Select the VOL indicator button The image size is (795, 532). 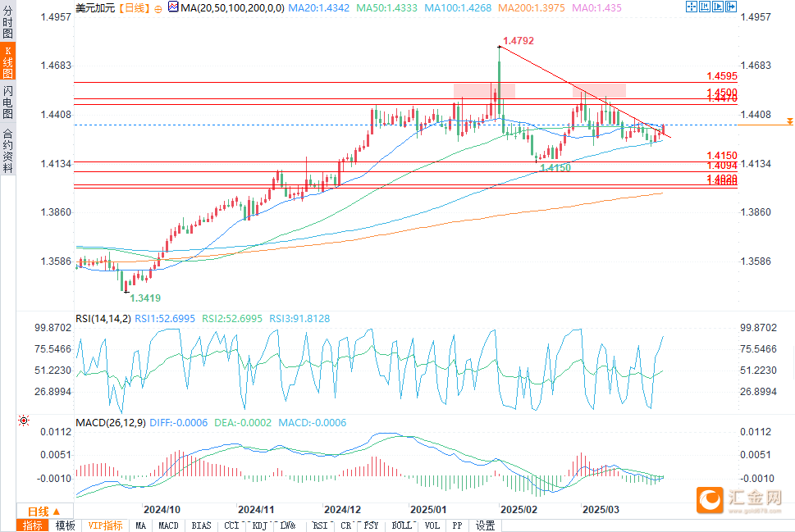(432, 525)
